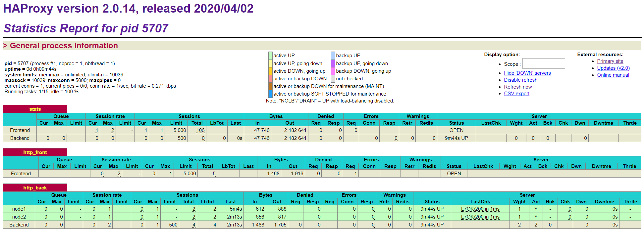Click the http_back proxy header
Image resolution: width=644 pixels, height=244 pixels.
coord(35,188)
